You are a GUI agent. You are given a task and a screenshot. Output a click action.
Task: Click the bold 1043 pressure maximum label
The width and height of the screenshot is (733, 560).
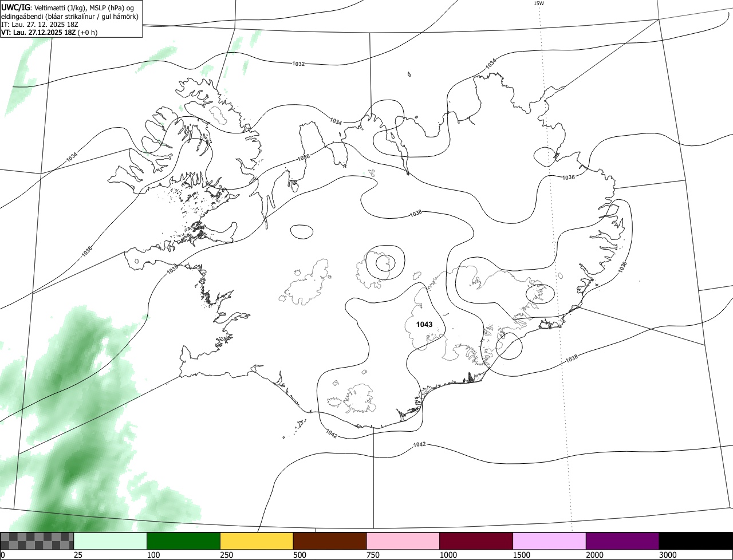click(424, 325)
